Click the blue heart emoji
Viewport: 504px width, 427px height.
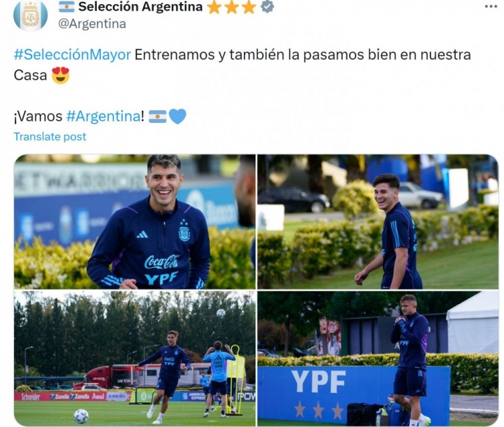coord(177,116)
